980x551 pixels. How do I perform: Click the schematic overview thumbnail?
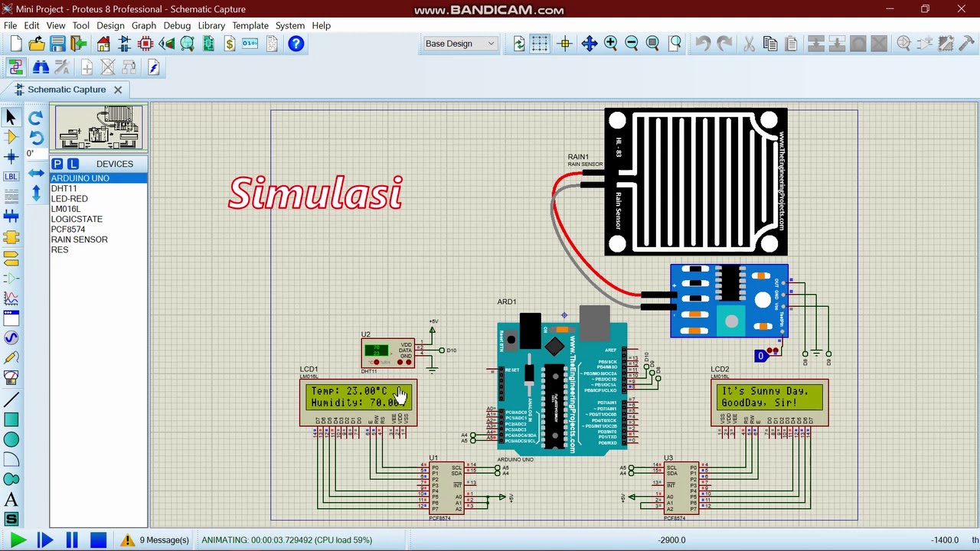coord(99,128)
